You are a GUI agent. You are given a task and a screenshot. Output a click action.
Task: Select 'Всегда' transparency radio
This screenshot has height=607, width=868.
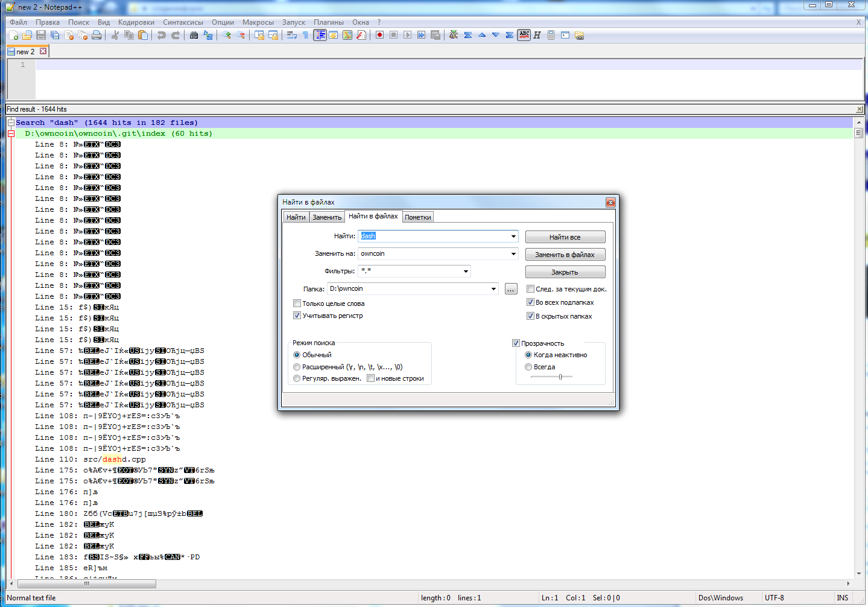tap(528, 367)
